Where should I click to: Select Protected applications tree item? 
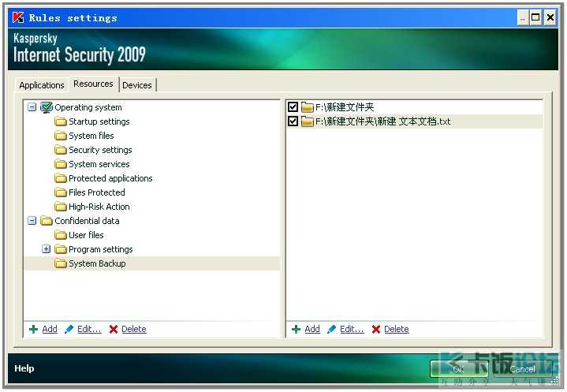[x=110, y=178]
